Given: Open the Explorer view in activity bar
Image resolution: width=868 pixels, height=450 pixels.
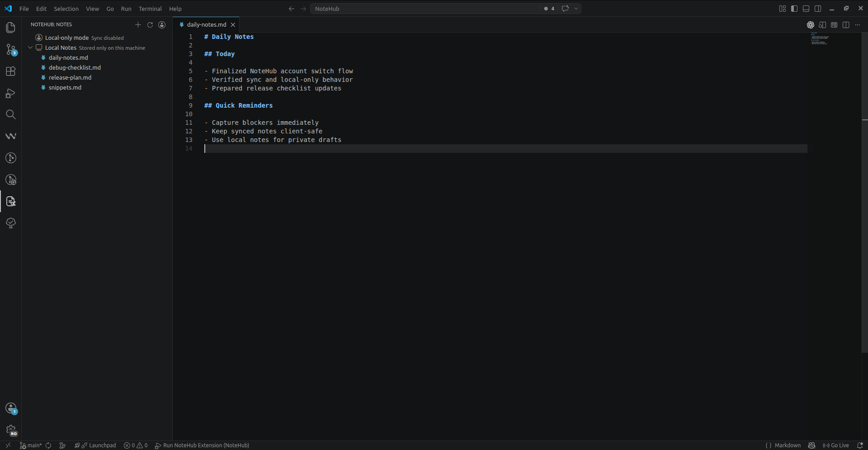Looking at the screenshot, I should coord(11,28).
